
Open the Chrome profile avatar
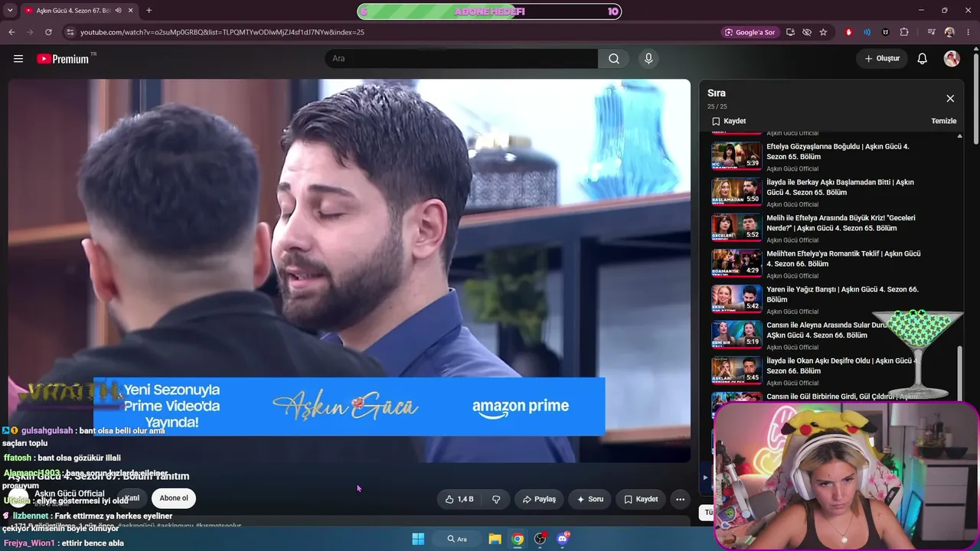click(x=949, y=32)
